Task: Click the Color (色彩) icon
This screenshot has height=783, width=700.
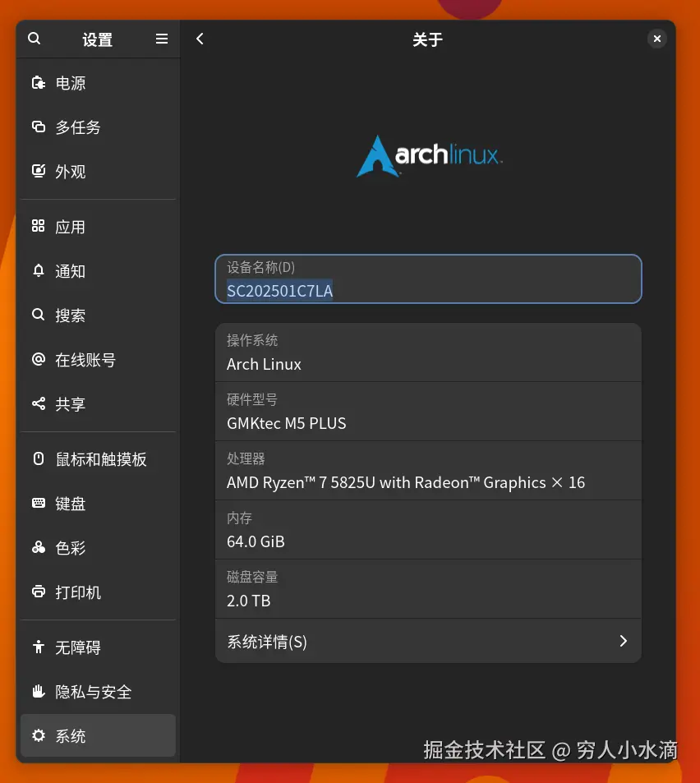Action: click(39, 547)
